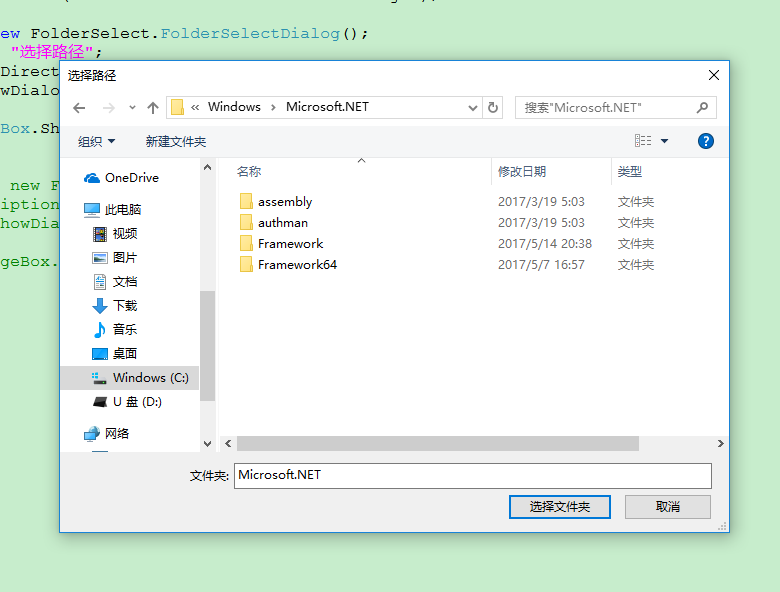The width and height of the screenshot is (780, 592).
Task: Go up one folder level
Action: (153, 107)
